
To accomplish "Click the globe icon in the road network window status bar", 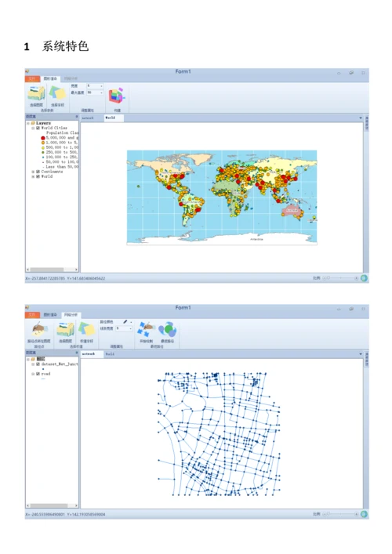I will point(364,514).
